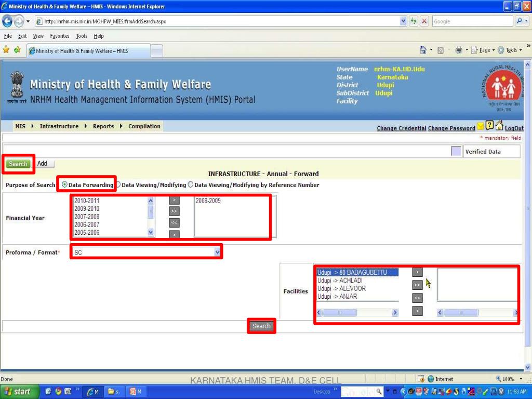
Task: Open the Help menu
Action: coord(99,36)
